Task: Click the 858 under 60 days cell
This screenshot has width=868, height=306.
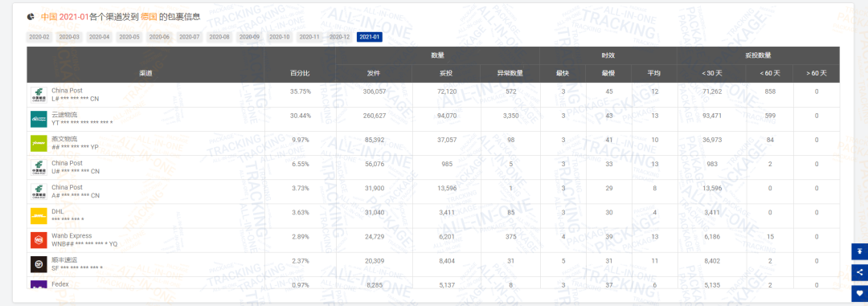Action: coord(770,92)
